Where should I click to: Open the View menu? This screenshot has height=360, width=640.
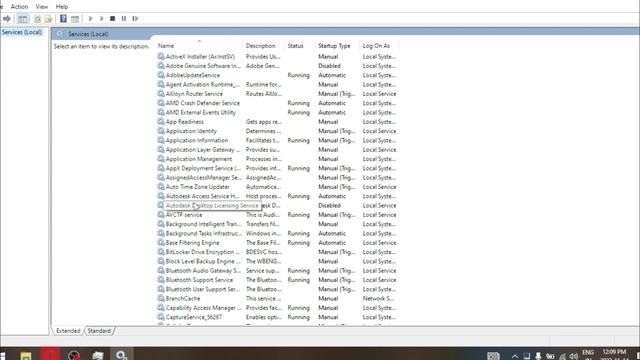tap(42, 7)
